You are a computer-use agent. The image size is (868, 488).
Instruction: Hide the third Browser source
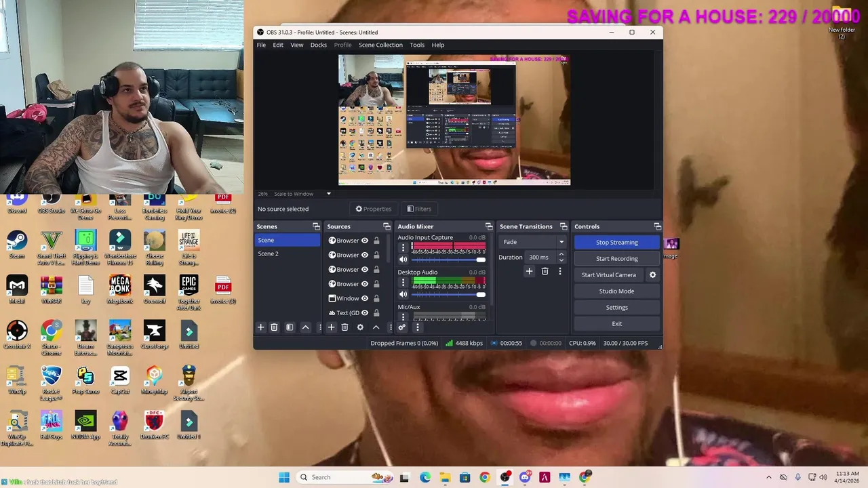pyautogui.click(x=365, y=269)
